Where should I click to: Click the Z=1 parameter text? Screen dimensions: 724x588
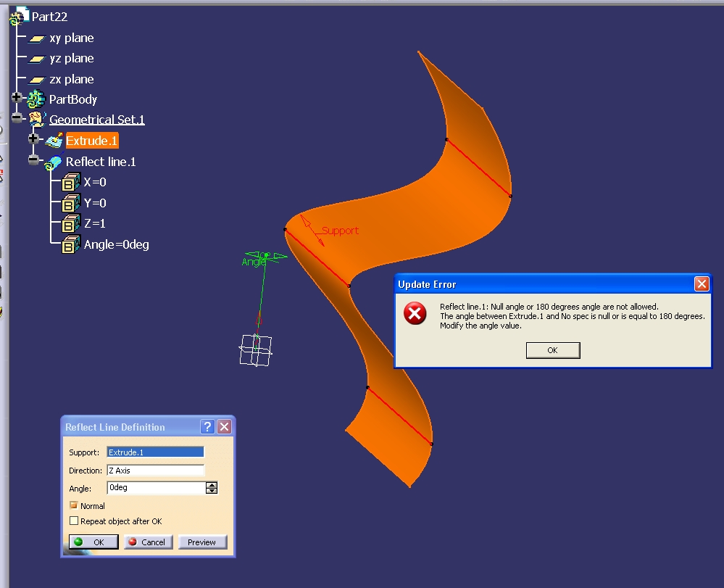[95, 223]
